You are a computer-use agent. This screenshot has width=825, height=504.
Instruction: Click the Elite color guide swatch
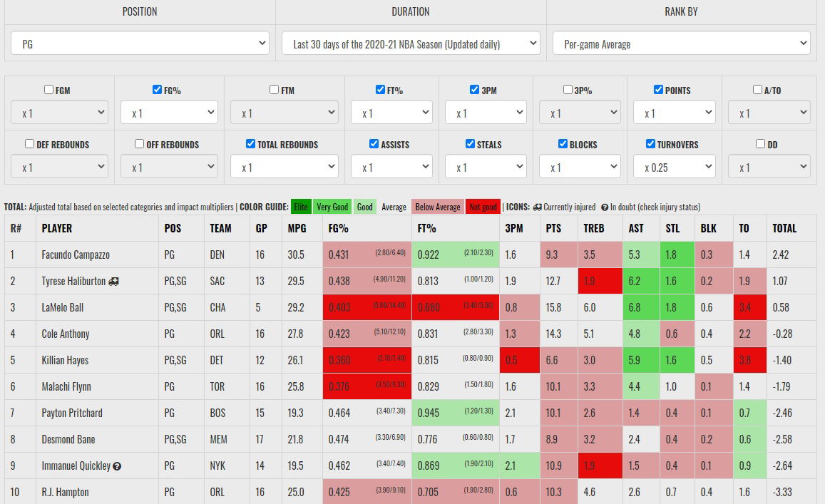(x=301, y=207)
